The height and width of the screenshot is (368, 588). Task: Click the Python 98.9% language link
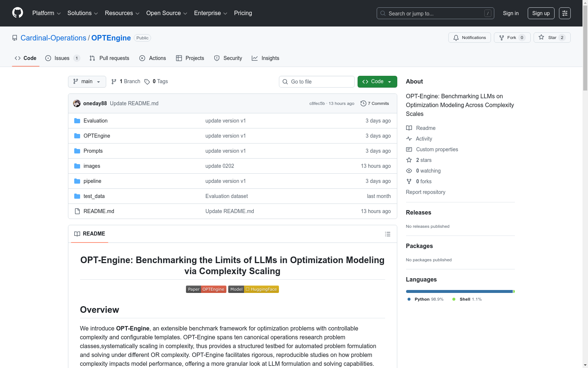click(x=426, y=299)
